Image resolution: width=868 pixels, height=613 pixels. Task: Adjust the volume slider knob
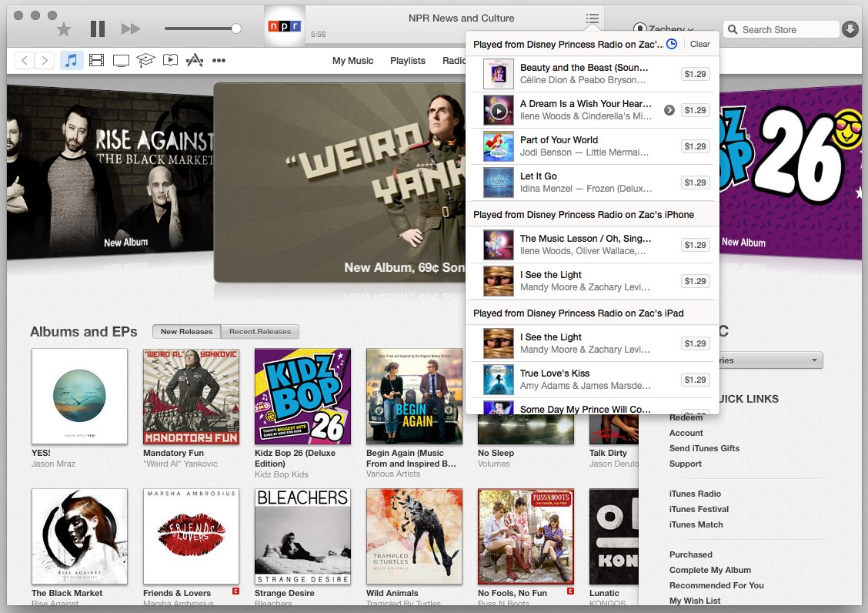[235, 28]
